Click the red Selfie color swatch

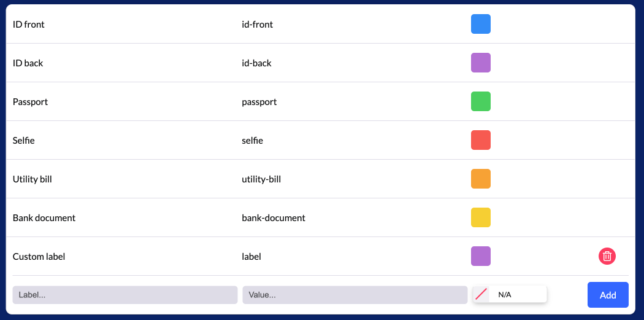click(x=480, y=140)
